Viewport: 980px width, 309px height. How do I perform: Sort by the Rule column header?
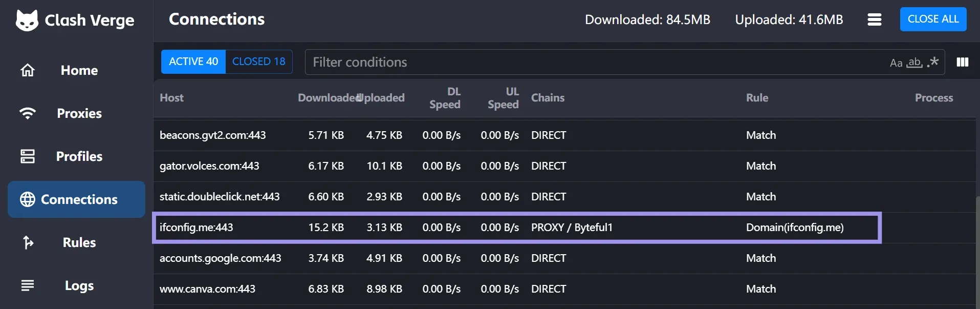tap(757, 98)
